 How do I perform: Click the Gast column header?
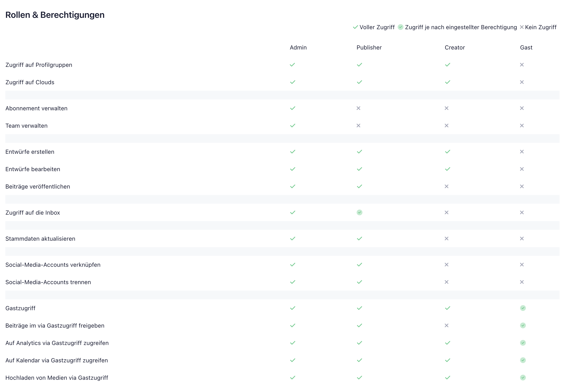pos(526,47)
